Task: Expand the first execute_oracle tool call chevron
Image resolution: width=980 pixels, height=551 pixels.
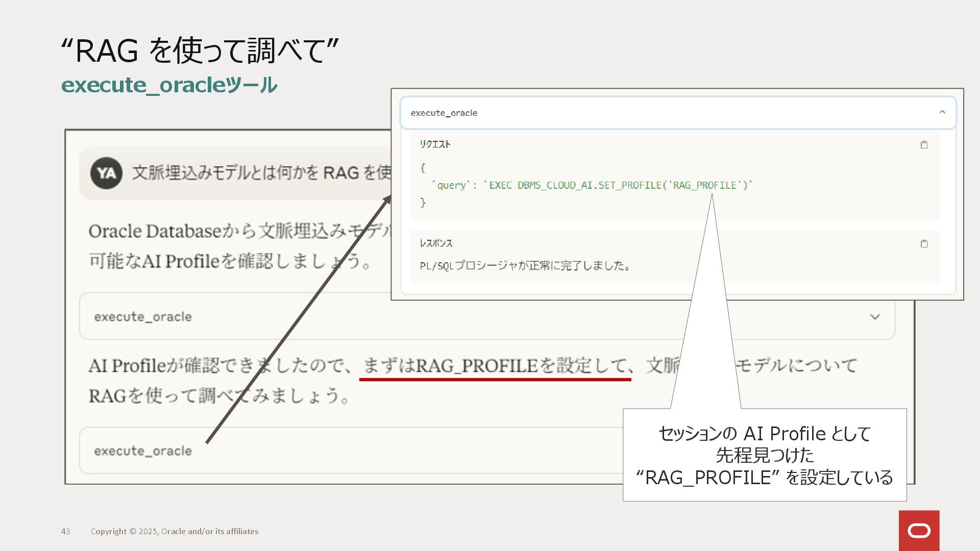Action: pyautogui.click(x=875, y=317)
